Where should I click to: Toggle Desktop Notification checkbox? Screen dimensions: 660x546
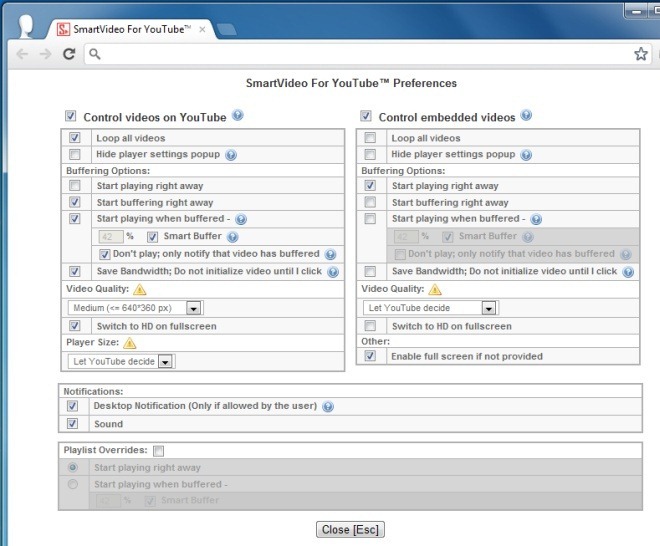(x=72, y=406)
